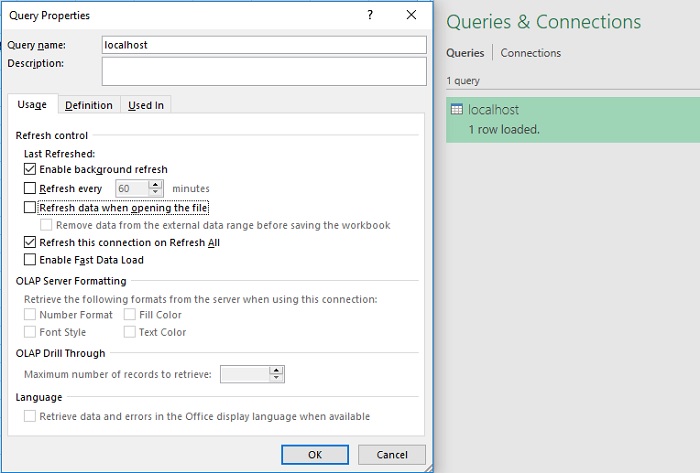The width and height of the screenshot is (700, 473).
Task: Select the Usage tab
Action: coord(32,104)
